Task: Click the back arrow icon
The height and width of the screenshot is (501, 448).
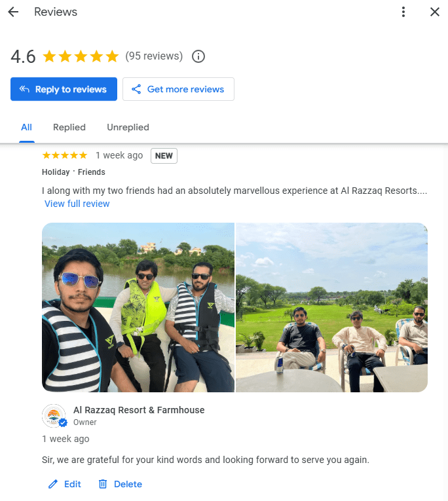Action: (13, 12)
